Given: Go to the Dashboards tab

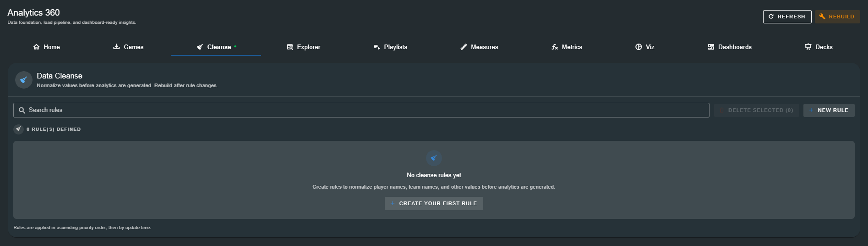Looking at the screenshot, I should [x=730, y=47].
